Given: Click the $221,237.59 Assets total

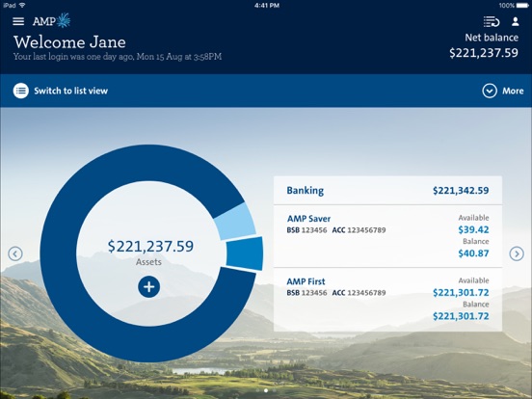Looking at the screenshot, I should coord(150,246).
